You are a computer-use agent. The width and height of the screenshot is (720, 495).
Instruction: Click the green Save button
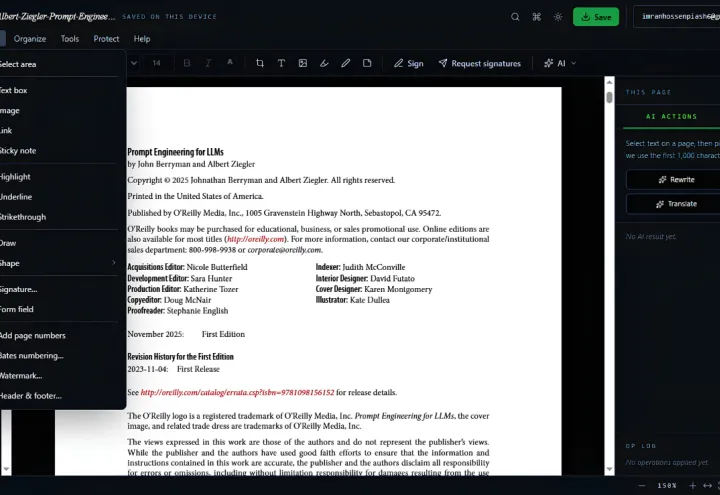point(596,17)
